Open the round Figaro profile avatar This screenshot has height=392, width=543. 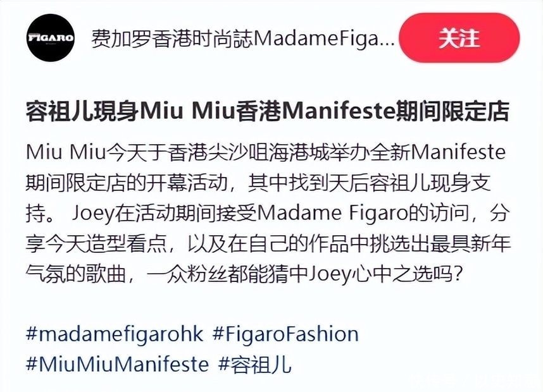pos(51,37)
